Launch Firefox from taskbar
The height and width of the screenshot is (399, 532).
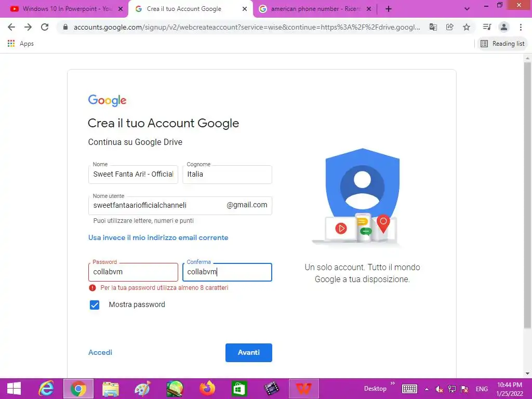207,389
